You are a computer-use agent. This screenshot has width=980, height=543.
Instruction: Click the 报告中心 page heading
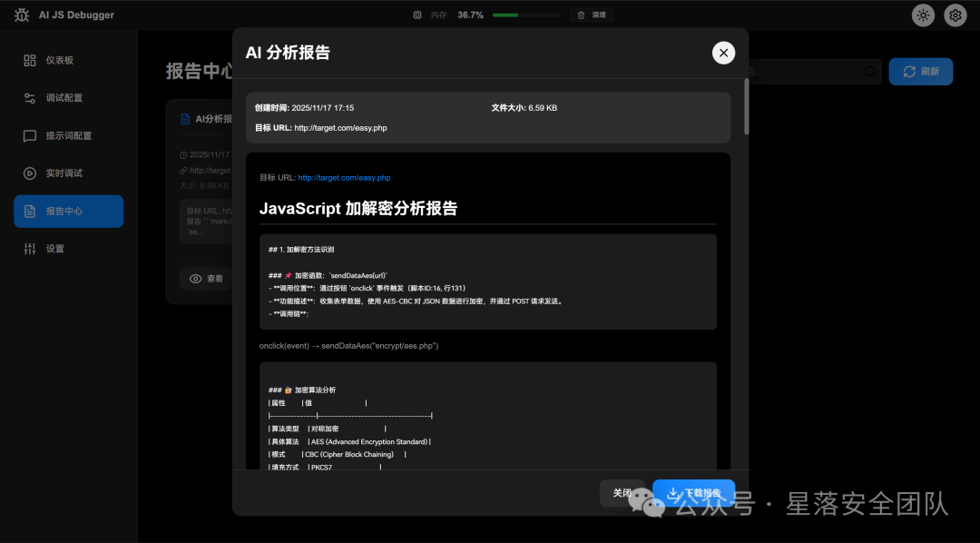click(x=200, y=71)
